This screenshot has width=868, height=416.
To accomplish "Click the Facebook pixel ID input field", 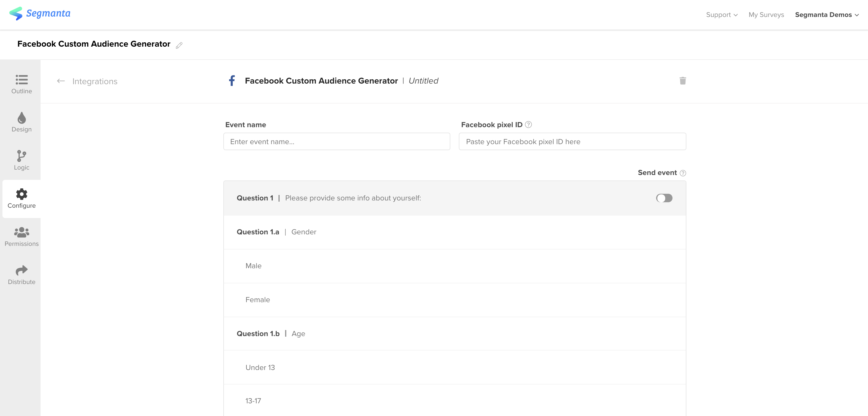I will pyautogui.click(x=572, y=142).
